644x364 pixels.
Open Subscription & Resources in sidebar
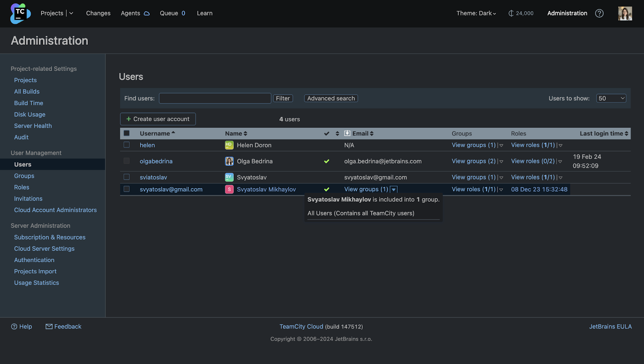coord(50,238)
